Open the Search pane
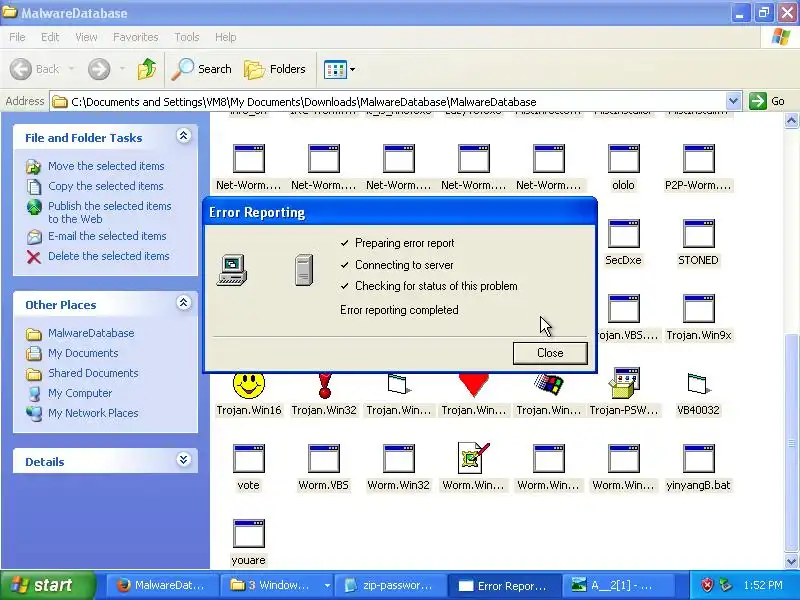Screen dimensions: 800x600 pyautogui.click(x=202, y=69)
